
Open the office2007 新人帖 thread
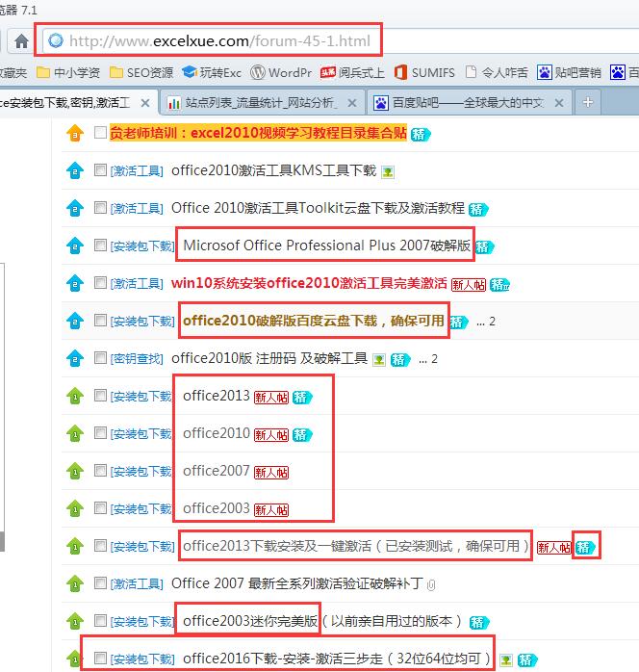click(x=217, y=471)
